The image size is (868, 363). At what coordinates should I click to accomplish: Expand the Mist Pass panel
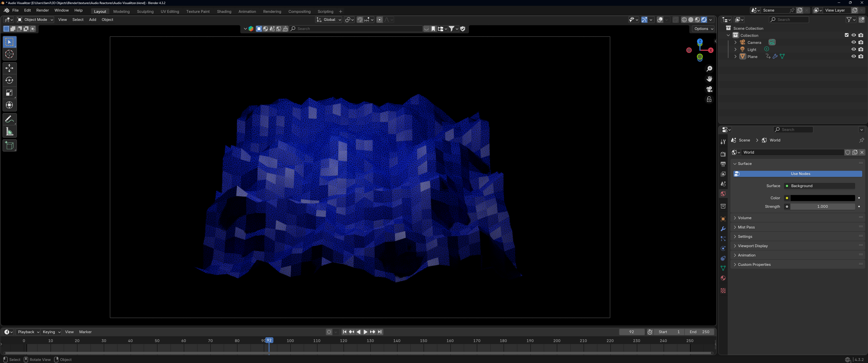746,227
